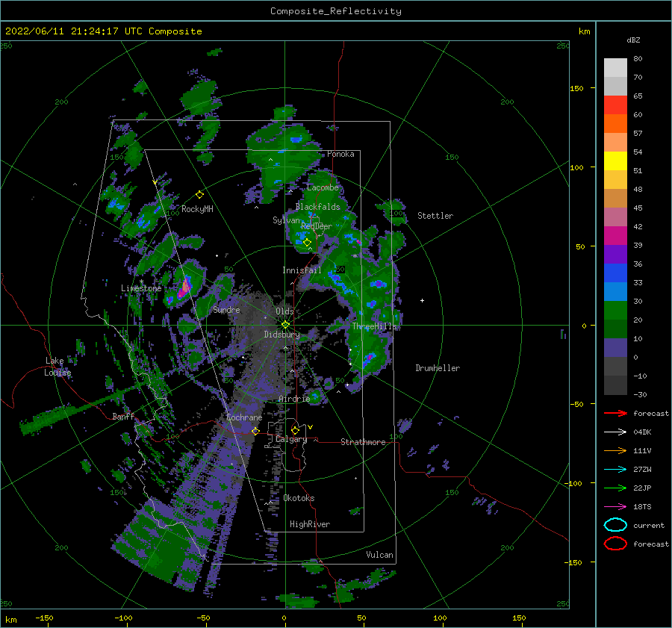
Task: Click the Didsbury town label
Action: (x=281, y=335)
